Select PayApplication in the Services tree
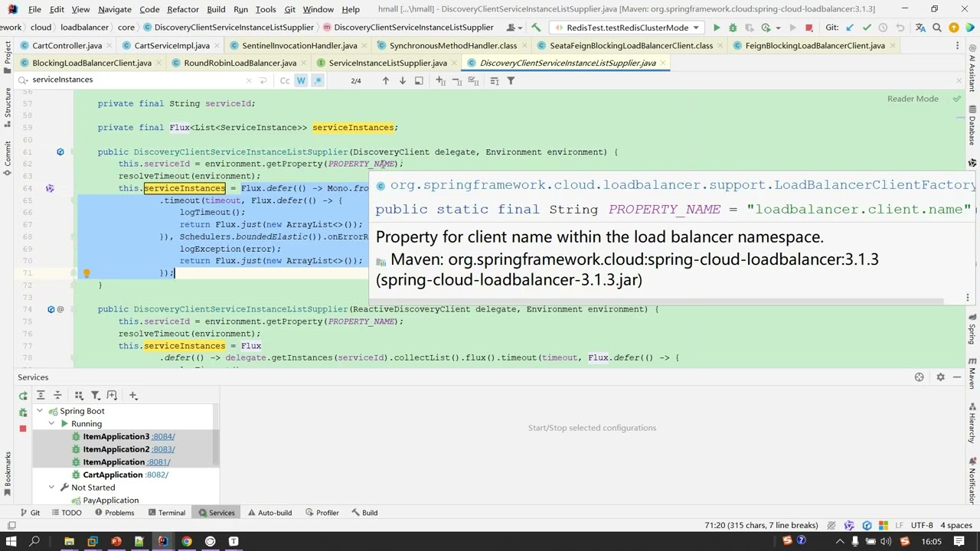This screenshot has height=551, width=980. [x=111, y=500]
